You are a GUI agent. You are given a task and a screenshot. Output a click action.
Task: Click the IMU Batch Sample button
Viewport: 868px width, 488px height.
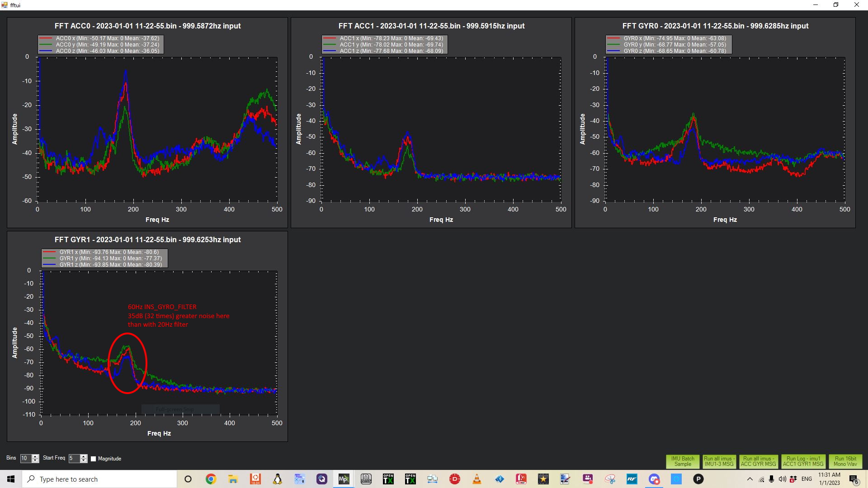coord(682,461)
